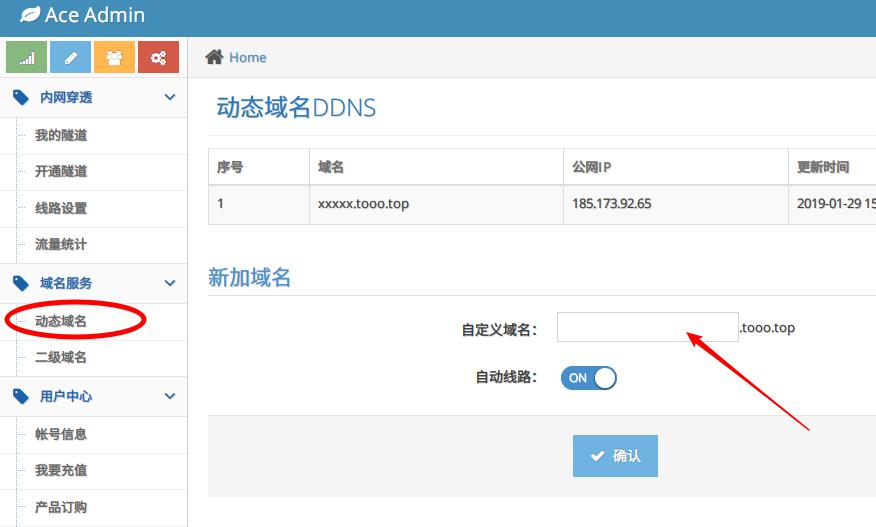Toggle the 自动线路 ON switch
The image size is (876, 527).
click(x=589, y=378)
